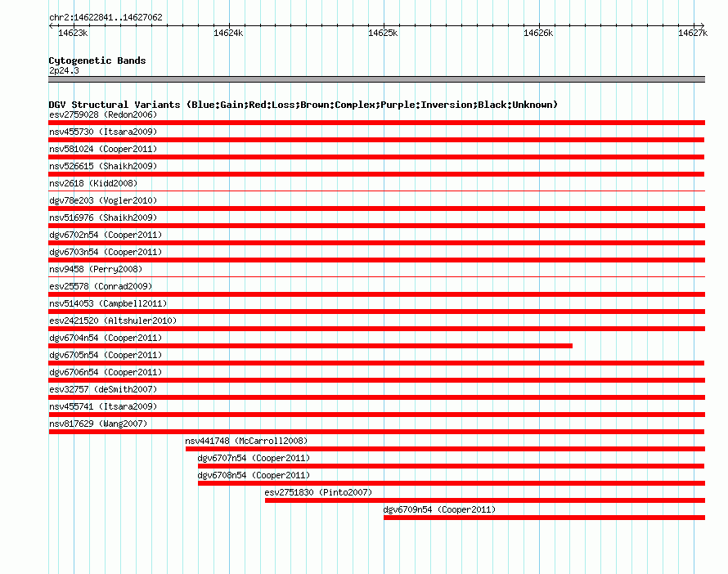Select nsv455741 (Itsara2009) label

pyautogui.click(x=103, y=406)
